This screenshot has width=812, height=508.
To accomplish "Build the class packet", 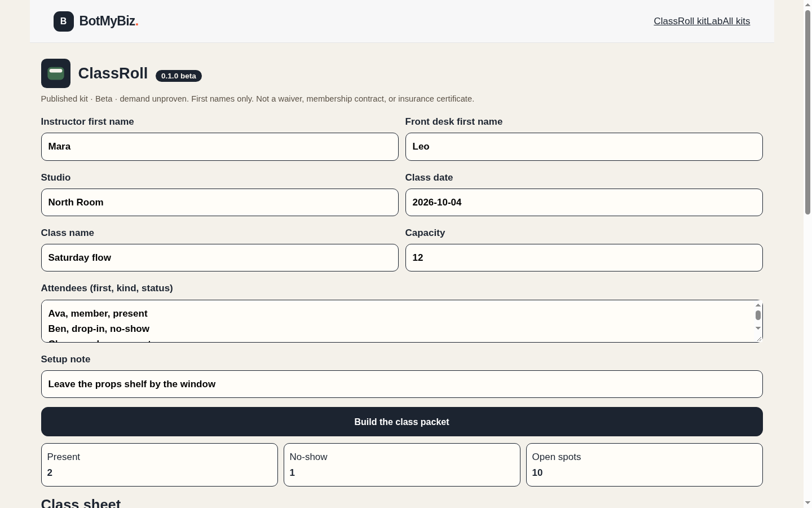I will click(x=402, y=422).
